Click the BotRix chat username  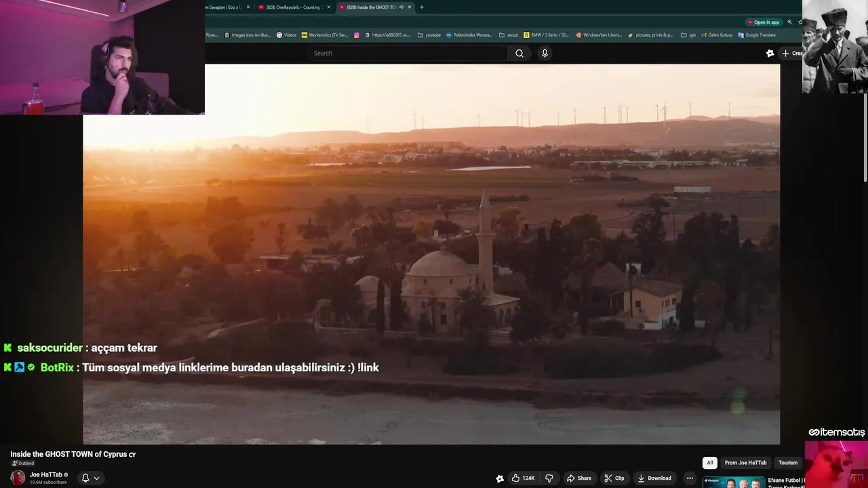(57, 367)
